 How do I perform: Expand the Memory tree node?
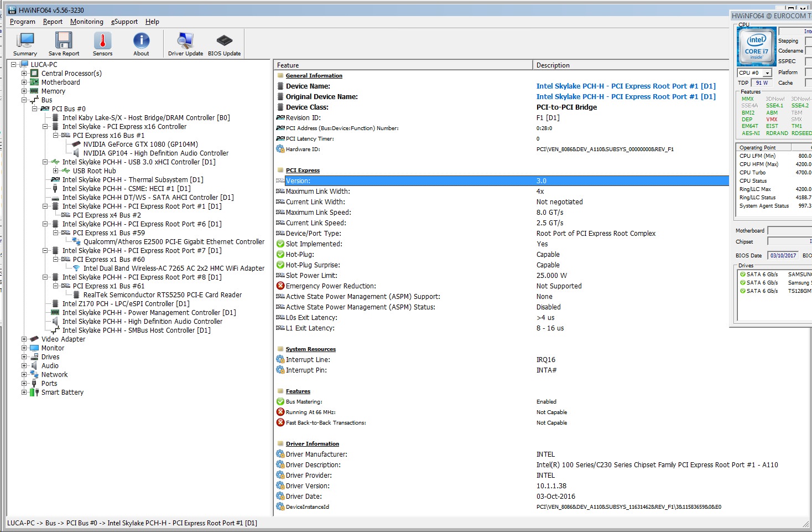point(24,91)
